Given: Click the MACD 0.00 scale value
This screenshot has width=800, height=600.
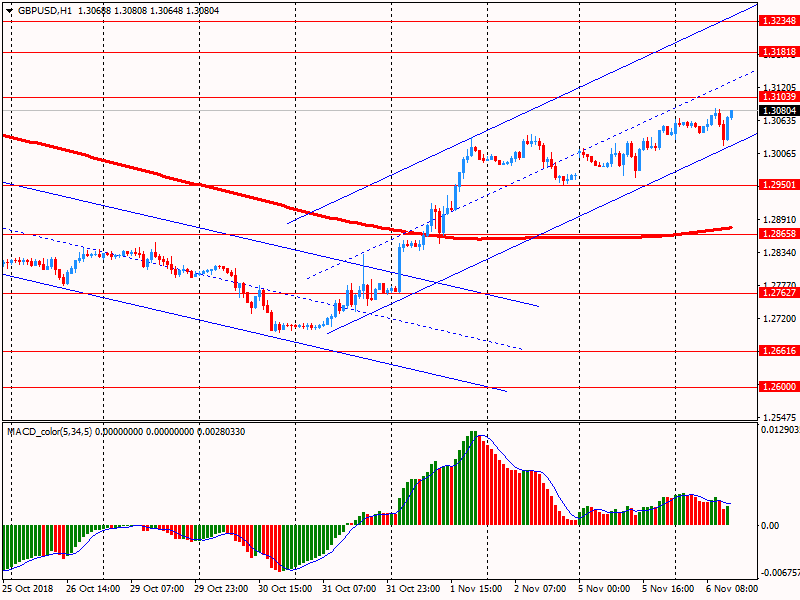Looking at the screenshot, I should (770, 526).
